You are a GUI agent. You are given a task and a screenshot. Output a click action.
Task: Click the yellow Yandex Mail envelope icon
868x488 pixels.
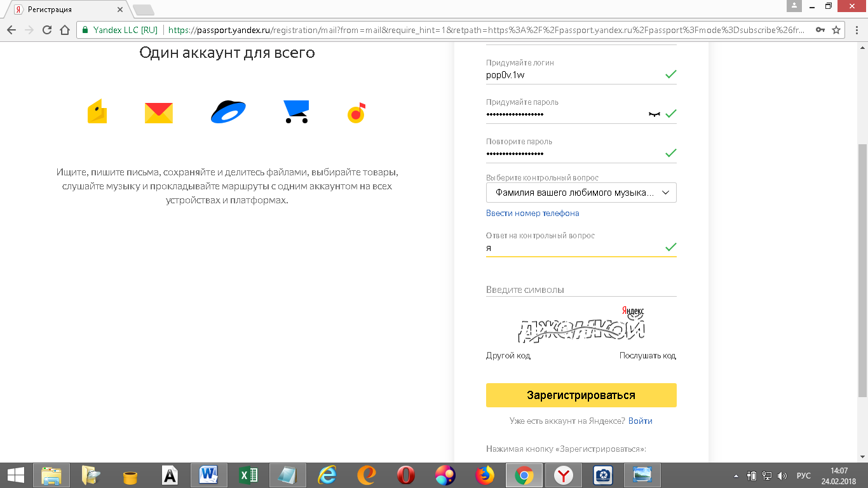[159, 112]
